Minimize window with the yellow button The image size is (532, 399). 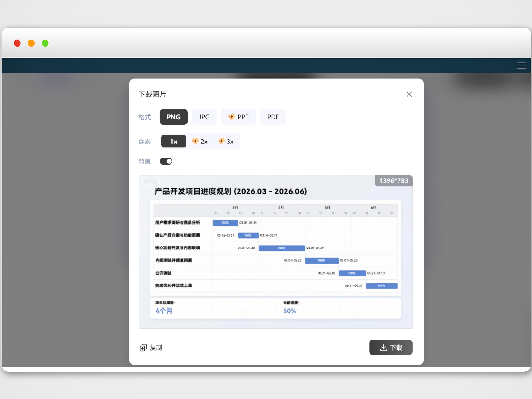(31, 43)
